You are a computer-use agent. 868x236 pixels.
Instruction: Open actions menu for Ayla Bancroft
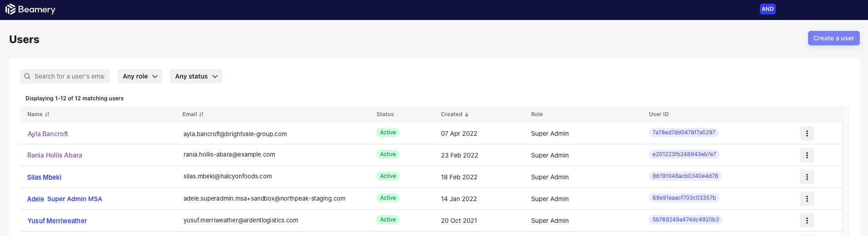point(807,133)
